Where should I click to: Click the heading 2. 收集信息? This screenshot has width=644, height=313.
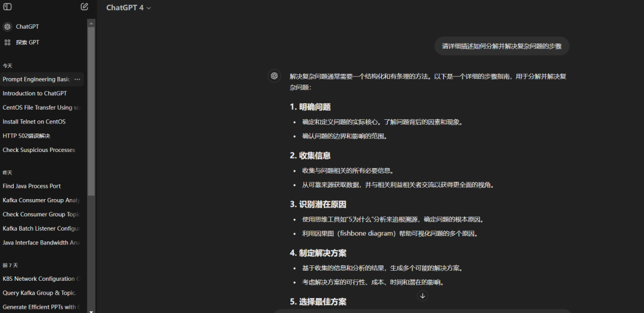tap(310, 156)
